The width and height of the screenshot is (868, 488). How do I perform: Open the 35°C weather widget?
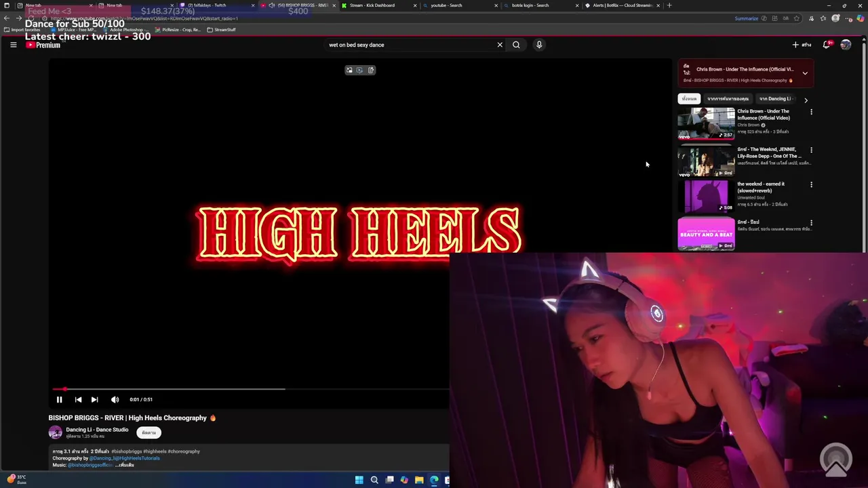16,479
